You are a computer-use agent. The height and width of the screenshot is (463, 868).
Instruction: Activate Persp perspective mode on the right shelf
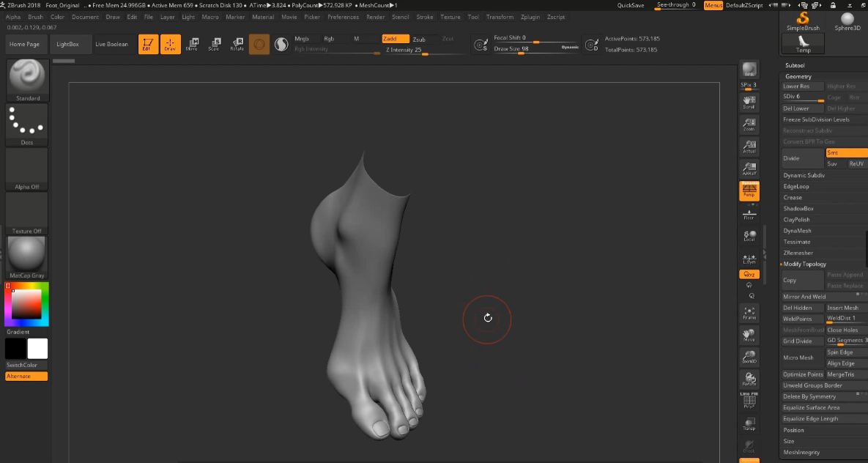click(x=749, y=190)
